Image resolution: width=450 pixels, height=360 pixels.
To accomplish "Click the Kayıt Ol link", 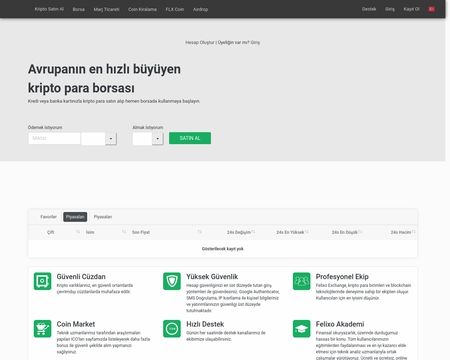I will click(x=411, y=9).
